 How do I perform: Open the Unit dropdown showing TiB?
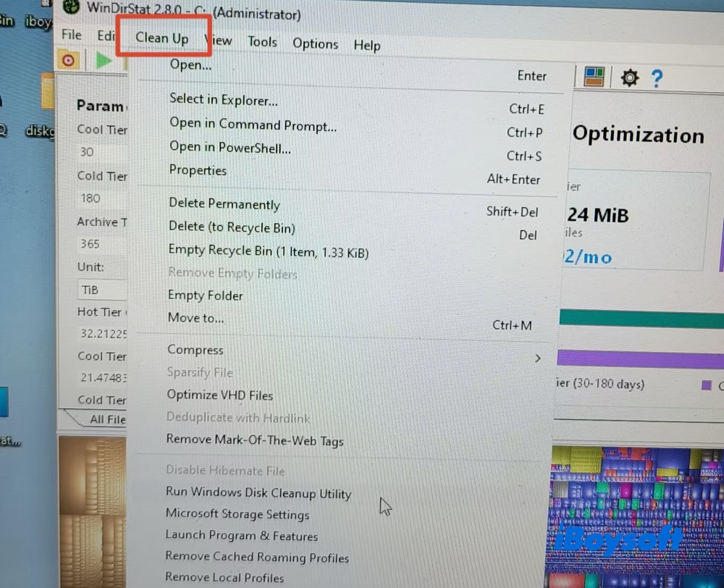102,290
